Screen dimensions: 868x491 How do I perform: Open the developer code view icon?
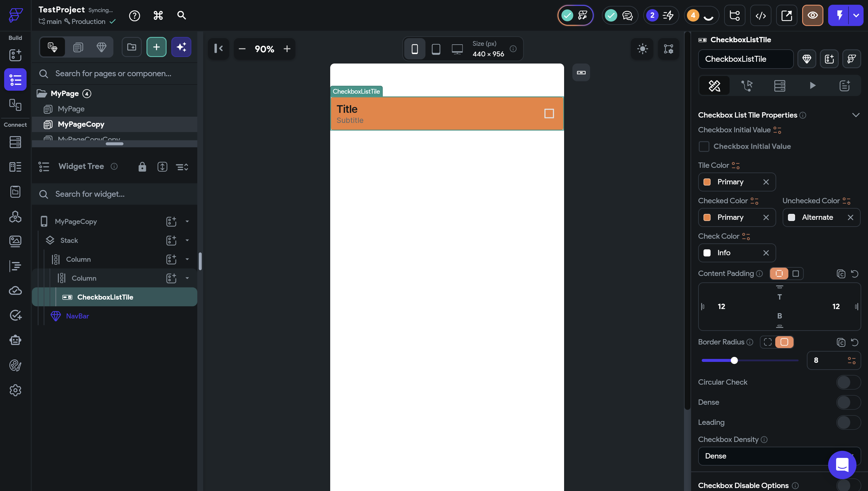760,16
